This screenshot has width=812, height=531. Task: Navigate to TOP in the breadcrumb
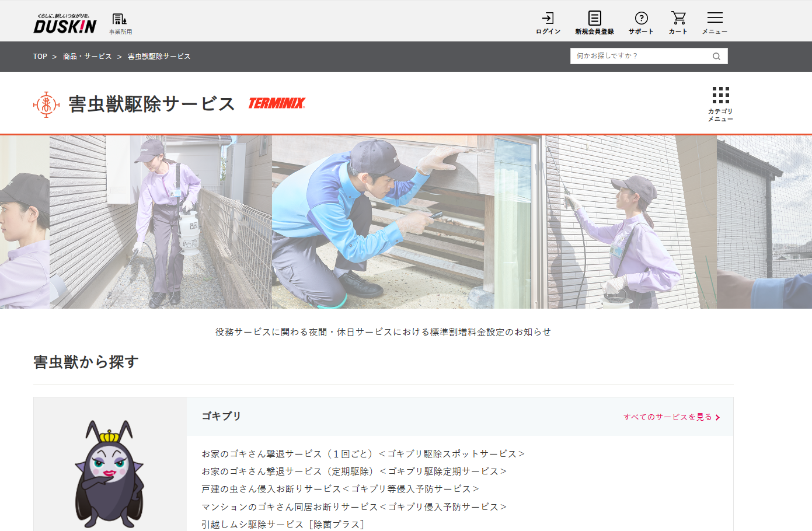39,56
